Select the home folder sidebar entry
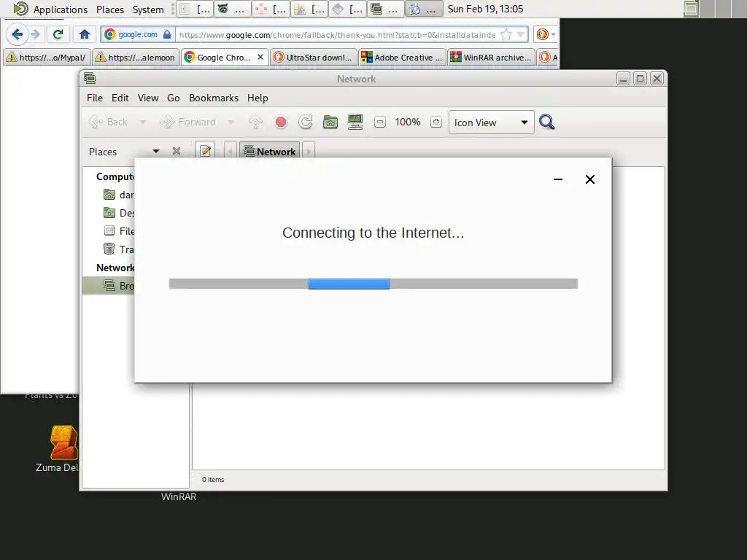The width and height of the screenshot is (747, 560). pyautogui.click(x=109, y=195)
